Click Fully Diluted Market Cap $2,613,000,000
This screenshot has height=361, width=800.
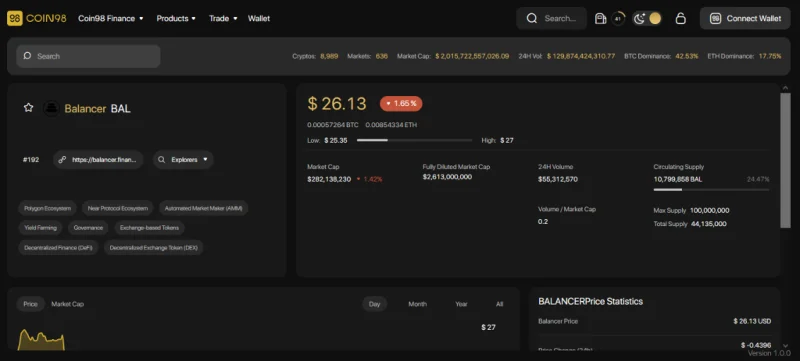[447, 177]
